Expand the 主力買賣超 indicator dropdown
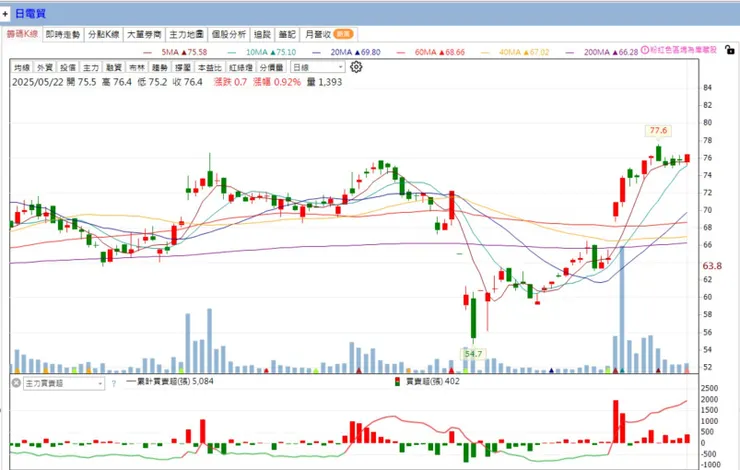The width and height of the screenshot is (740, 470). coord(64,383)
